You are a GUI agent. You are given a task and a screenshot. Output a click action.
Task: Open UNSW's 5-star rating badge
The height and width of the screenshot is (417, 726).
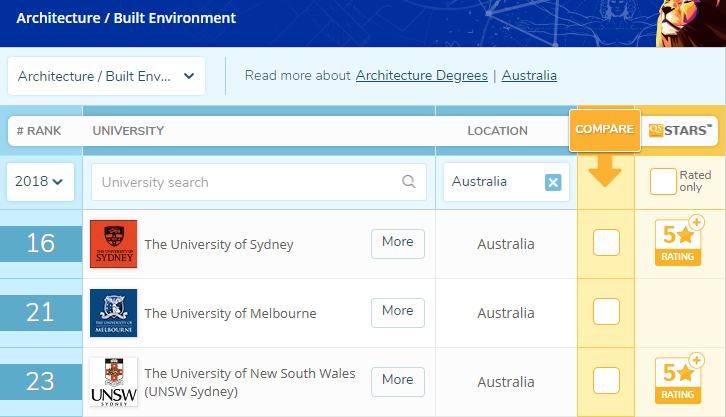680,379
